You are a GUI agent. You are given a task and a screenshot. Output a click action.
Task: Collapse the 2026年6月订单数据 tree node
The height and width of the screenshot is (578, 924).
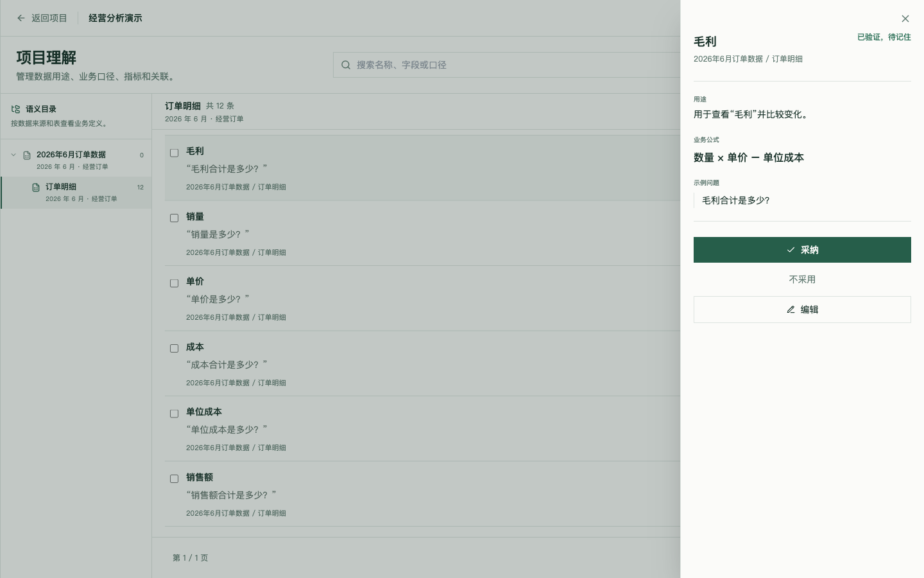(13, 155)
